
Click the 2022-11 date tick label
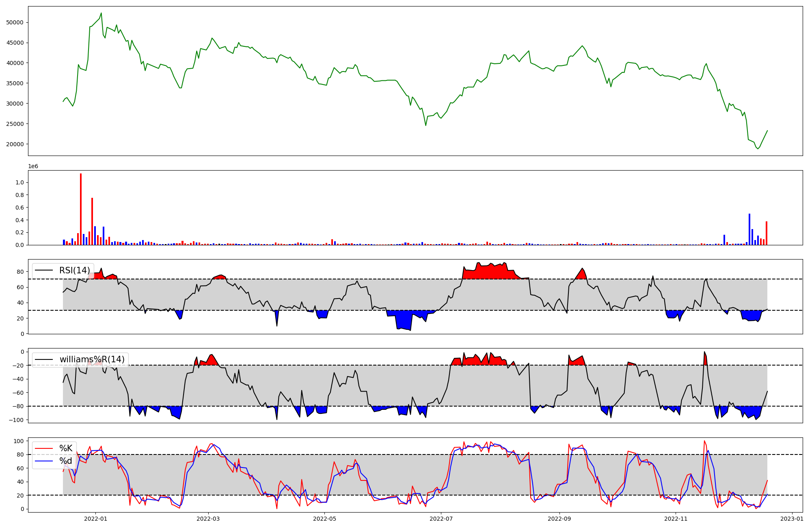click(x=676, y=519)
